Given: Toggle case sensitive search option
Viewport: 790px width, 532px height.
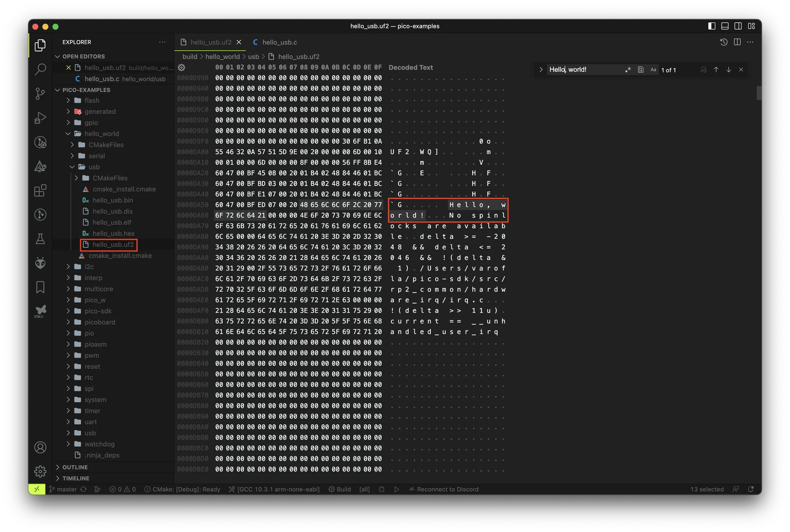Looking at the screenshot, I should (653, 70).
